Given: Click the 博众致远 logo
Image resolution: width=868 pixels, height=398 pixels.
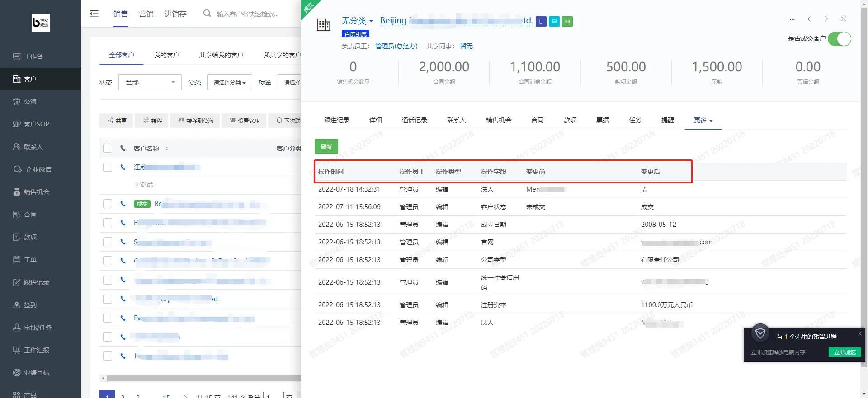Looking at the screenshot, I should (x=41, y=23).
